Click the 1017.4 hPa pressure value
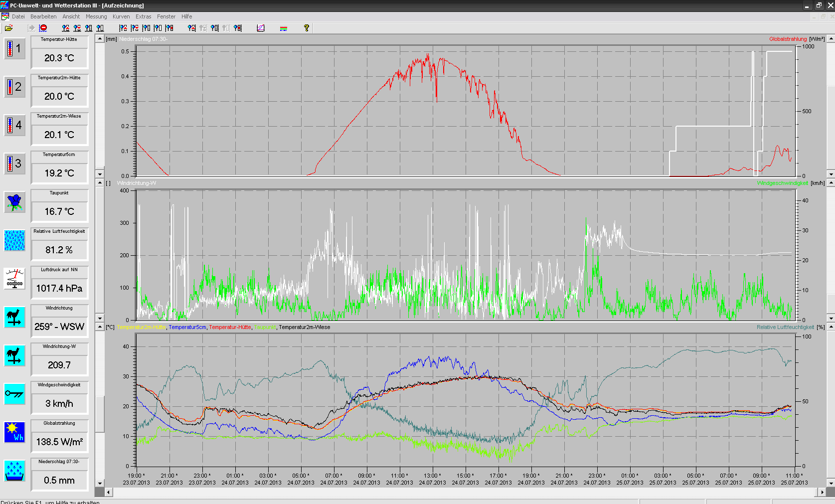Image resolution: width=835 pixels, height=504 pixels. 59,289
